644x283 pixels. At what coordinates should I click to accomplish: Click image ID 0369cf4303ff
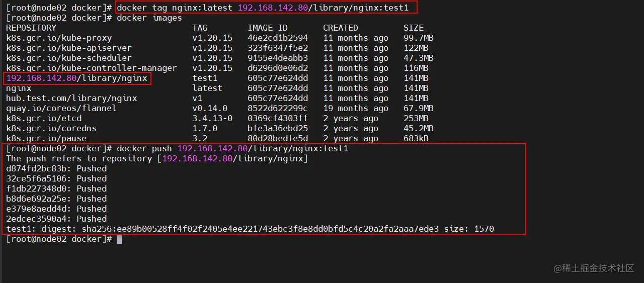pos(278,118)
